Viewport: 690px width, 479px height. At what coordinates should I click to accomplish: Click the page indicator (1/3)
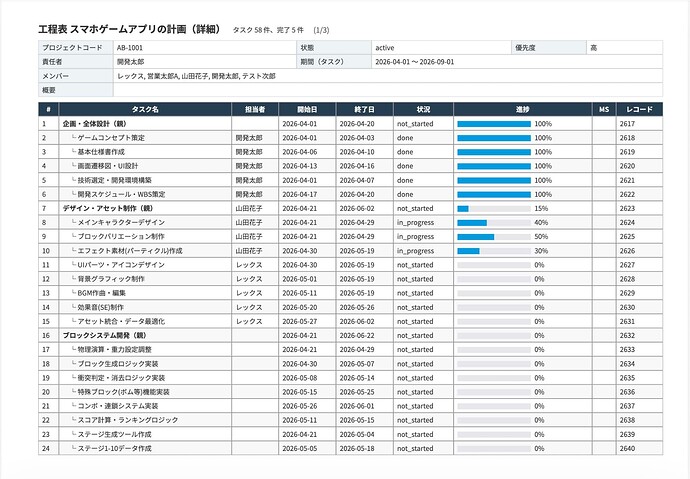pos(321,30)
